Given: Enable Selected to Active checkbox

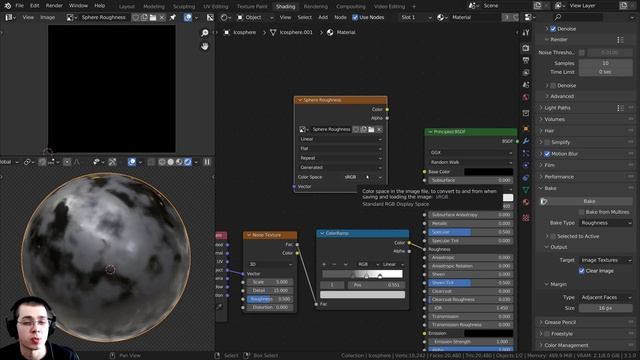Looking at the screenshot, I should [x=553, y=236].
